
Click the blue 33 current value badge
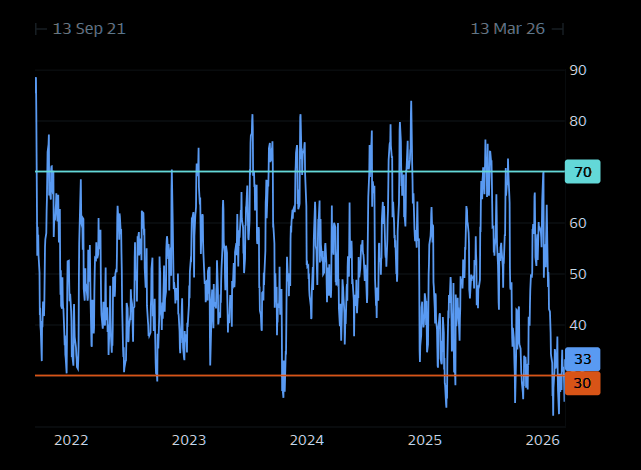[x=582, y=360]
